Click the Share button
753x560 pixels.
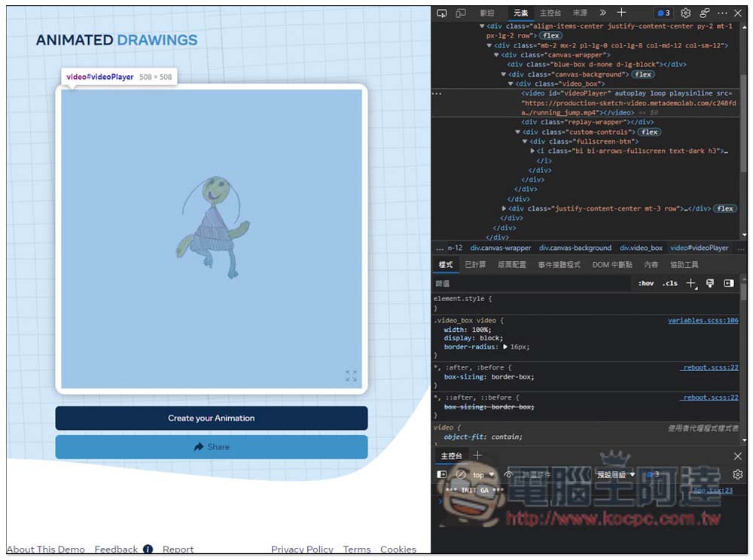pyautogui.click(x=212, y=447)
